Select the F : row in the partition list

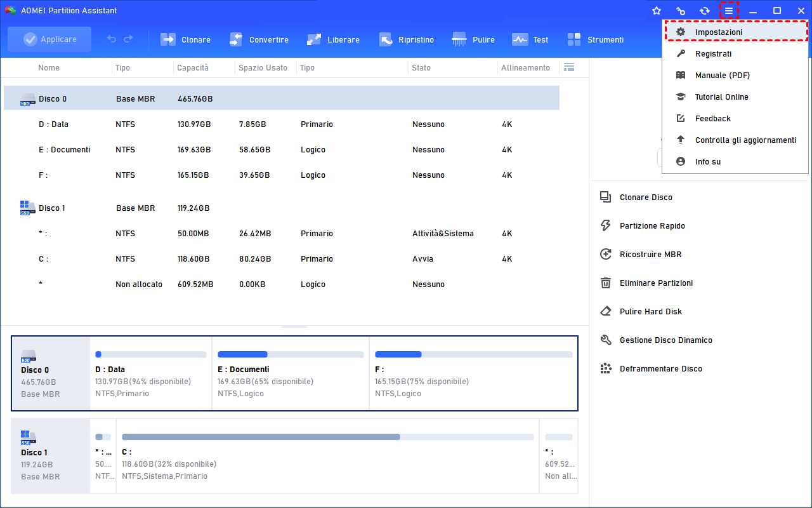point(282,175)
